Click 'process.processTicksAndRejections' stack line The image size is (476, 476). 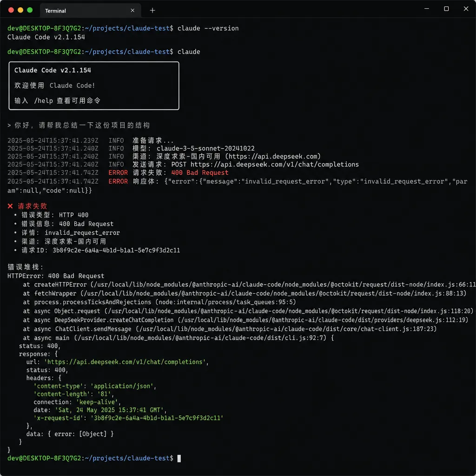point(159,302)
